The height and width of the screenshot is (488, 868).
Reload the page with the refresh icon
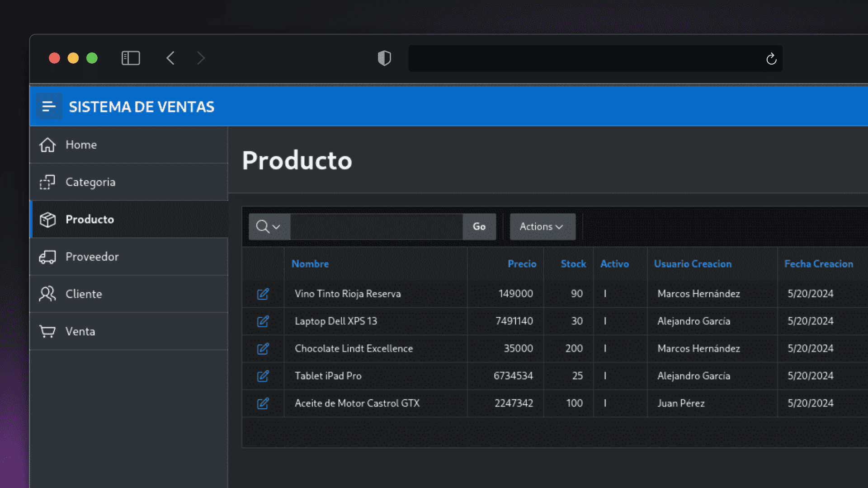tap(771, 59)
